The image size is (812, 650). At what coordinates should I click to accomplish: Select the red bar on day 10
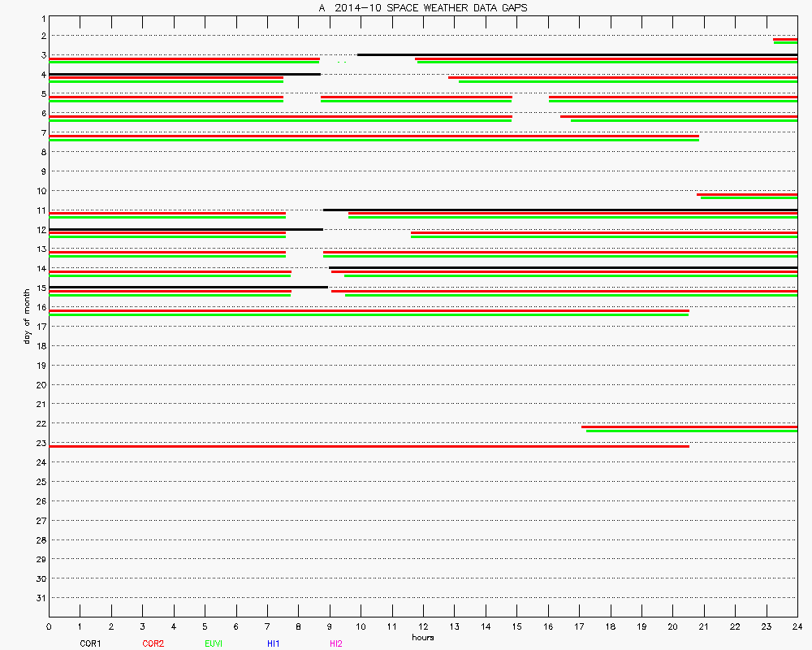tap(746, 194)
